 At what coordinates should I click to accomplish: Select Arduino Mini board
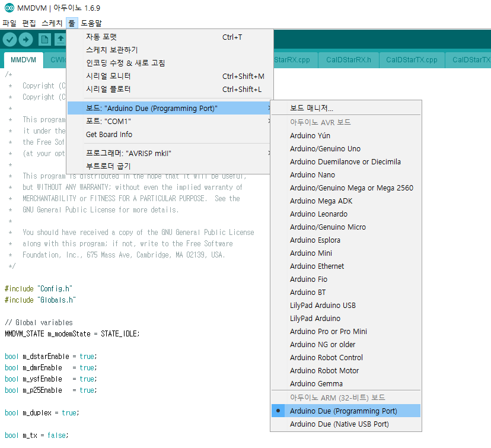tap(346, 253)
